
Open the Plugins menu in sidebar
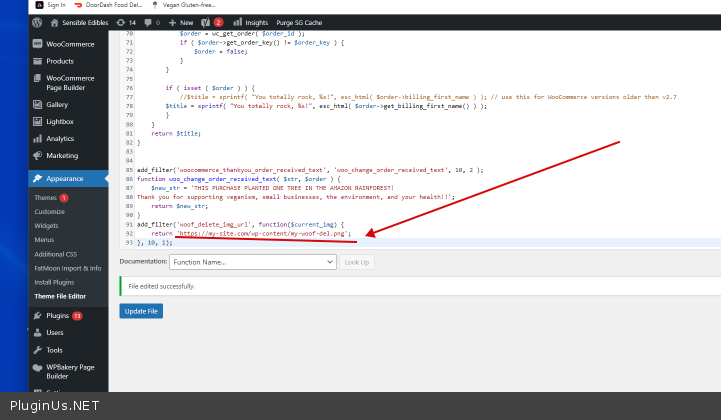click(57, 315)
